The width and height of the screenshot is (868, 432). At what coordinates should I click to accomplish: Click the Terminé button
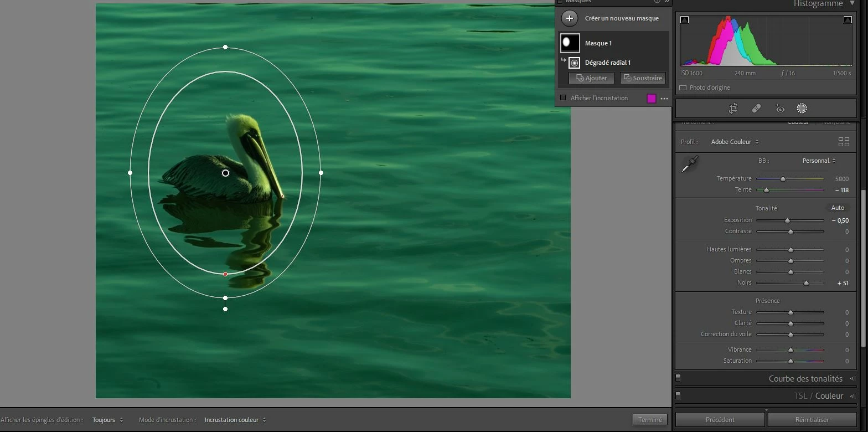(650, 420)
